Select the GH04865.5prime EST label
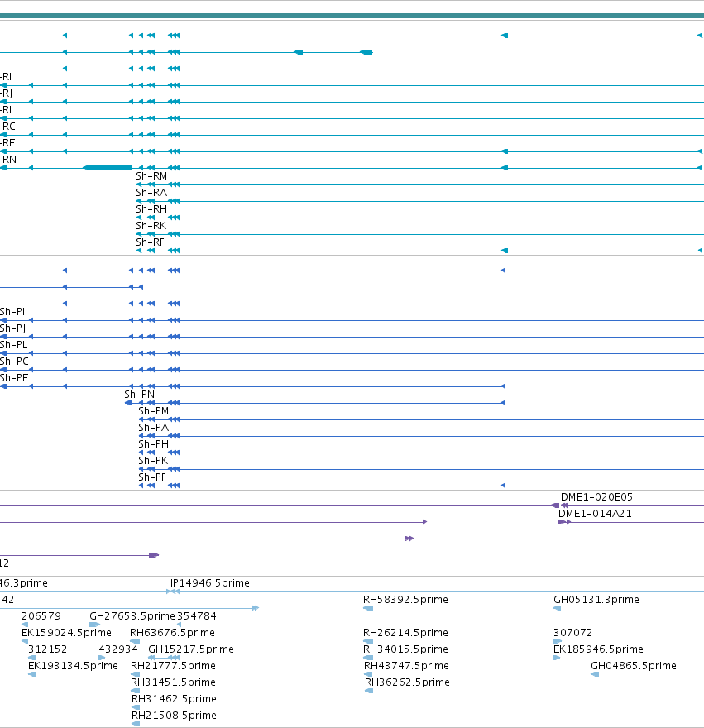The image size is (704, 728). click(634, 666)
